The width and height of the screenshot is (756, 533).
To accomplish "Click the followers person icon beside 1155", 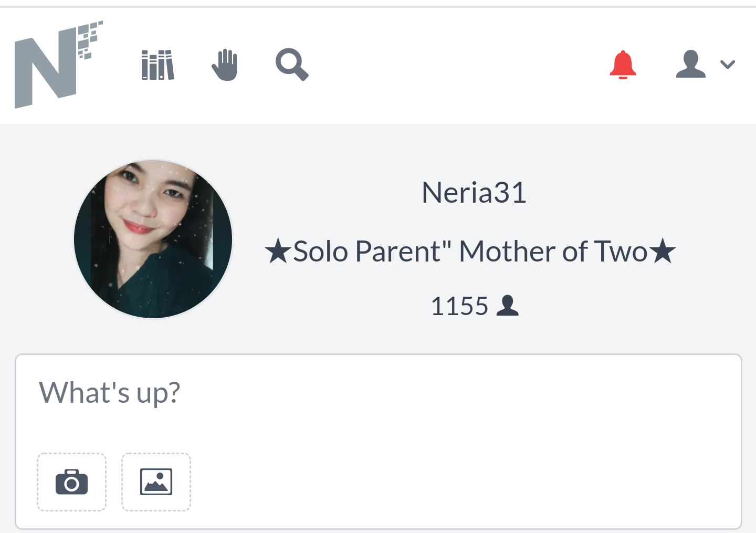I will 507,305.
